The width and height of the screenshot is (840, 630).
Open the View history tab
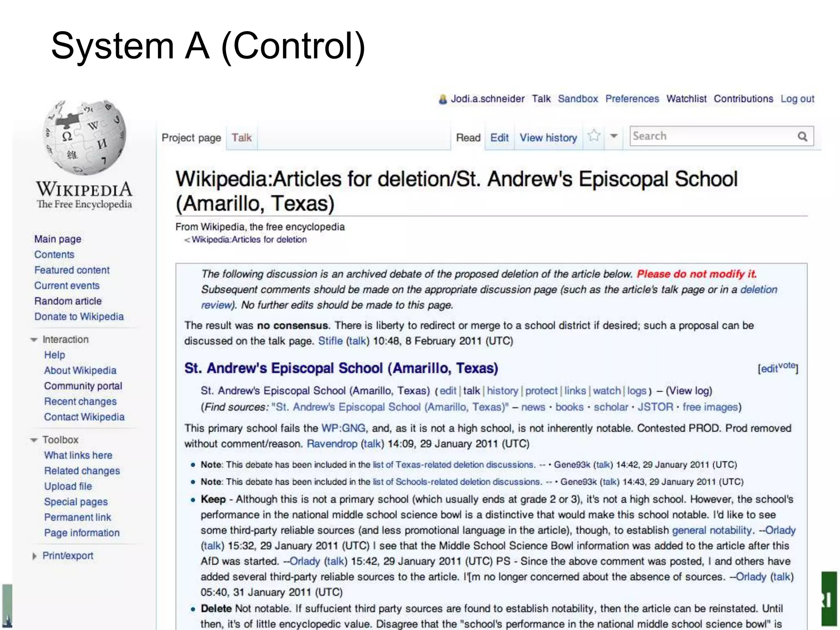(548, 138)
